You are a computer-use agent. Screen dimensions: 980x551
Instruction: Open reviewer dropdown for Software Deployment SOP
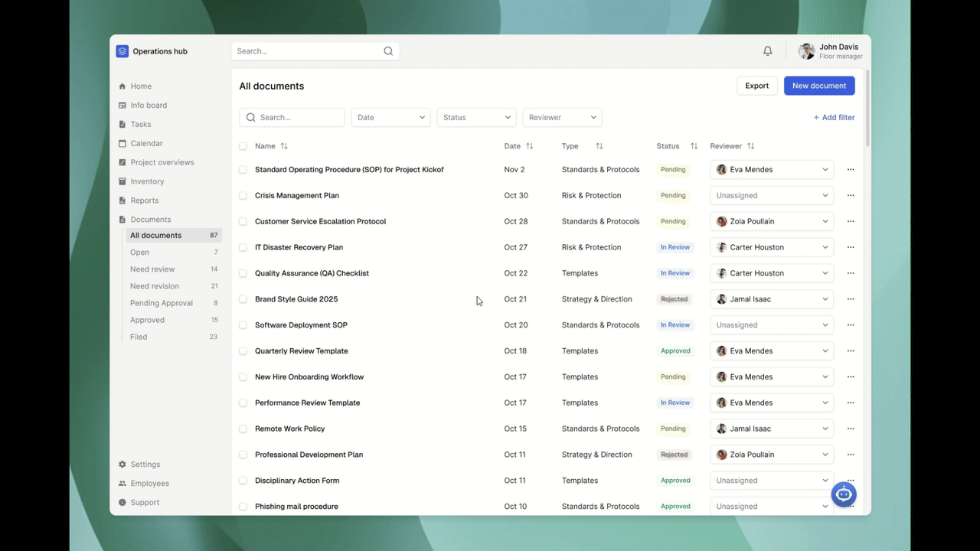(772, 325)
